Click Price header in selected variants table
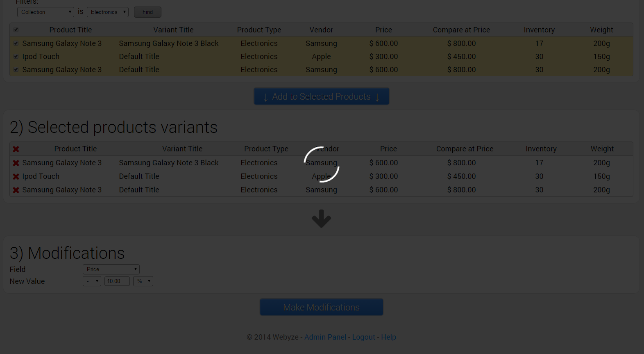The image size is (644, 354). tap(388, 148)
